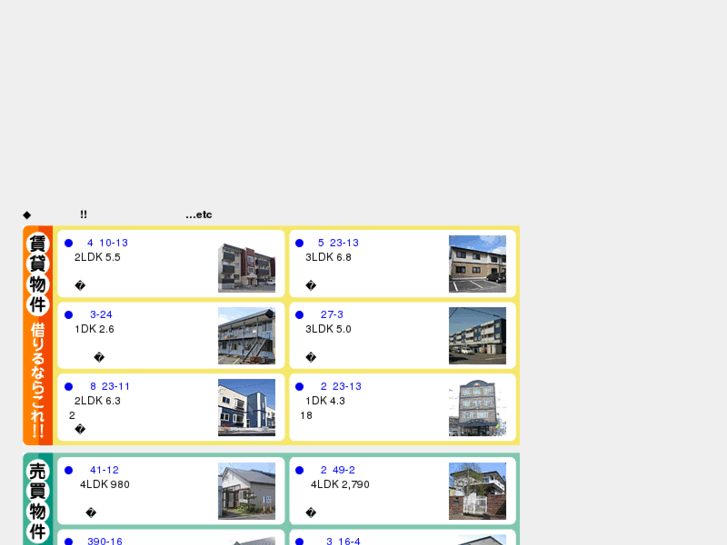View photo of the 3LDK 5.0 building

point(478,336)
